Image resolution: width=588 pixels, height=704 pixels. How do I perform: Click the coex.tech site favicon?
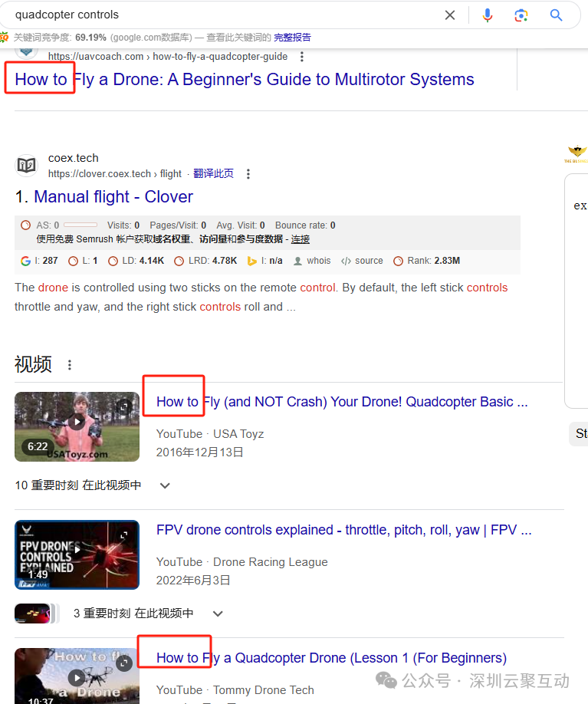tap(27, 165)
